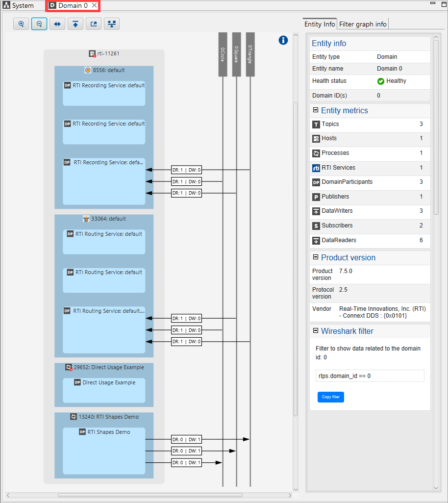Click the Subscribers metric icon

pos(316,226)
